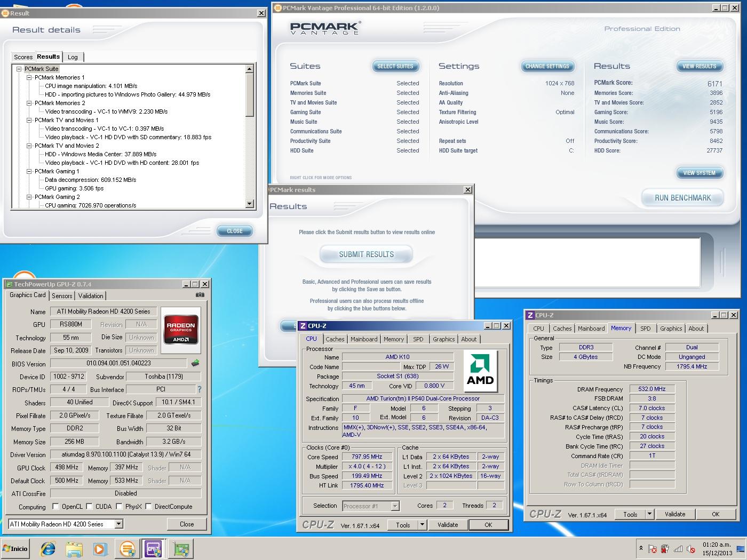Open Tools dropdown arrow in CPU-Z Memory window

tap(650, 514)
